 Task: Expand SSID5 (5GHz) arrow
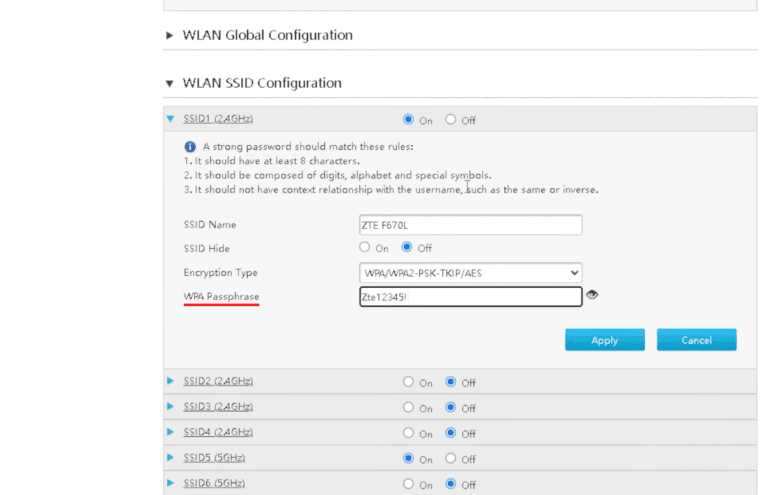[x=170, y=457]
